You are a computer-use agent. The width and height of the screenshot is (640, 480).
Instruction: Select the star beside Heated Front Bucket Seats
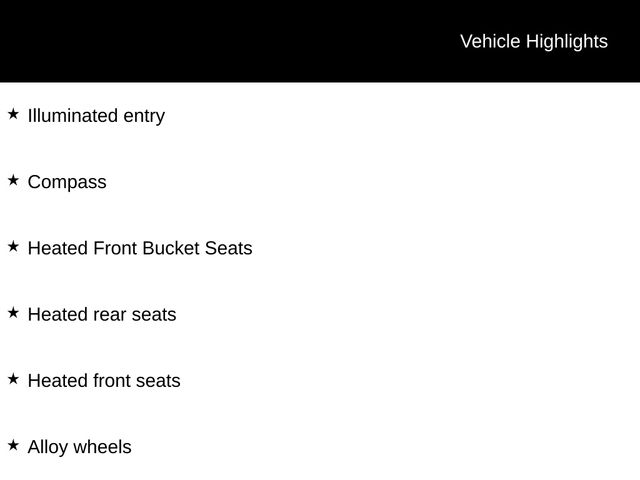coord(13,246)
